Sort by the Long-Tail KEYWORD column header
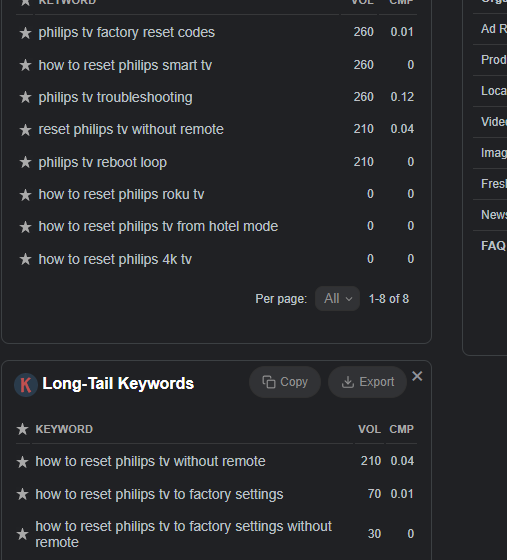 pos(64,429)
